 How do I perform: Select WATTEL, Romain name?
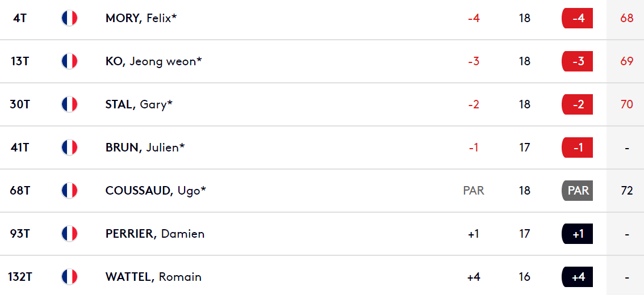point(153,277)
